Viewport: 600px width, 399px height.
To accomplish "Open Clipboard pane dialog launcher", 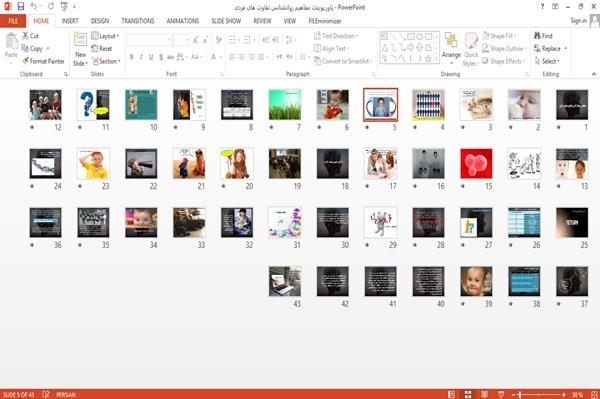I will (x=66, y=75).
